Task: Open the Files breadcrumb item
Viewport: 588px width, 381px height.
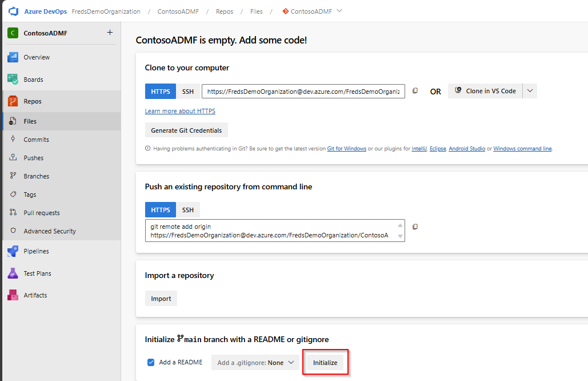Action: click(256, 11)
